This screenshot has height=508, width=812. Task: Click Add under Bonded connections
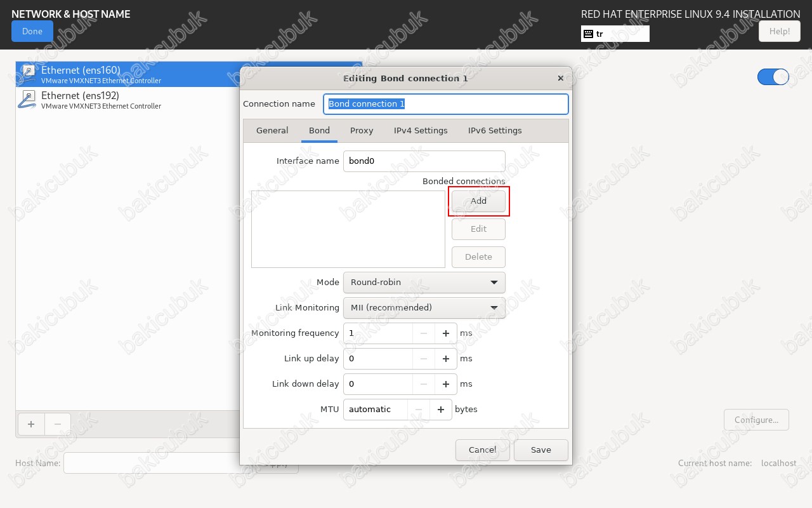click(x=478, y=201)
